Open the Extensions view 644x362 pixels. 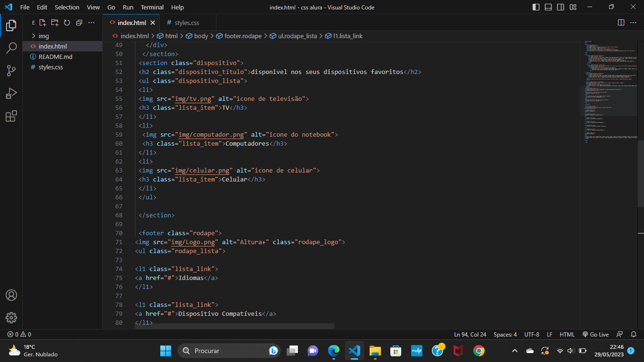(11, 116)
